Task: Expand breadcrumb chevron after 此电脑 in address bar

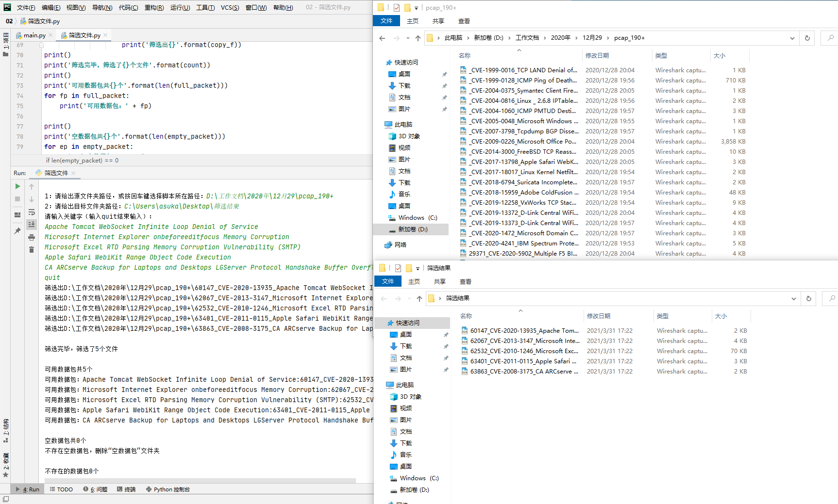Action: click(x=468, y=38)
